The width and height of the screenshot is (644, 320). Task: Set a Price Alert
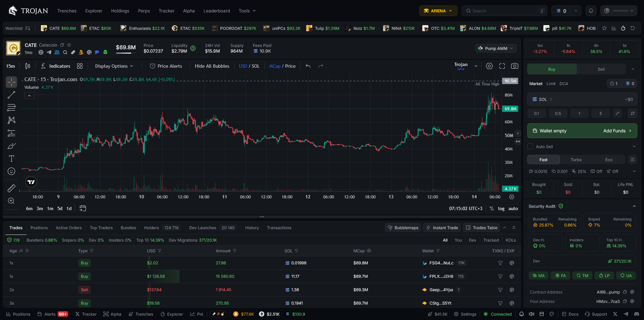166,66
